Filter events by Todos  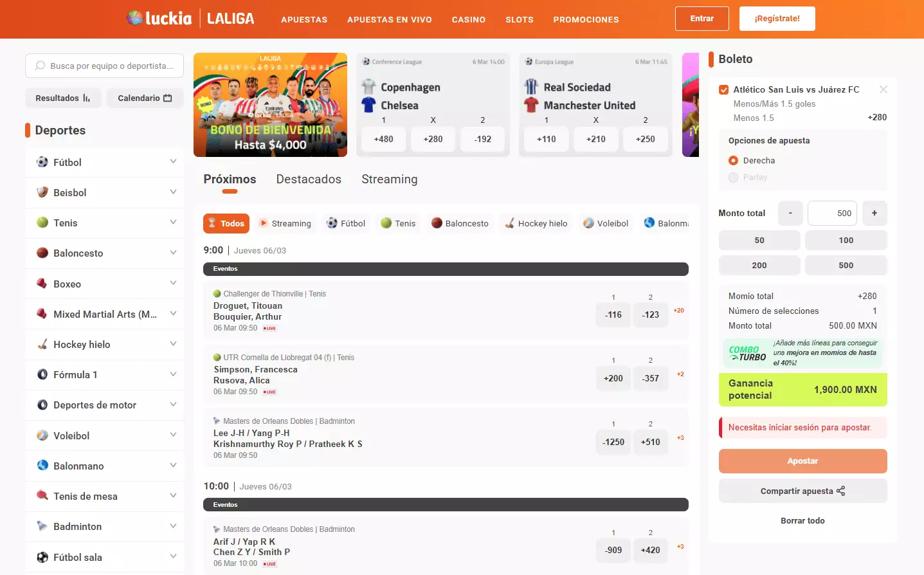(226, 223)
